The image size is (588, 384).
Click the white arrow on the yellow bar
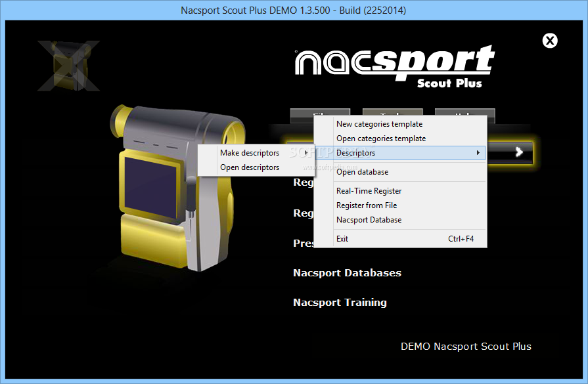point(518,152)
